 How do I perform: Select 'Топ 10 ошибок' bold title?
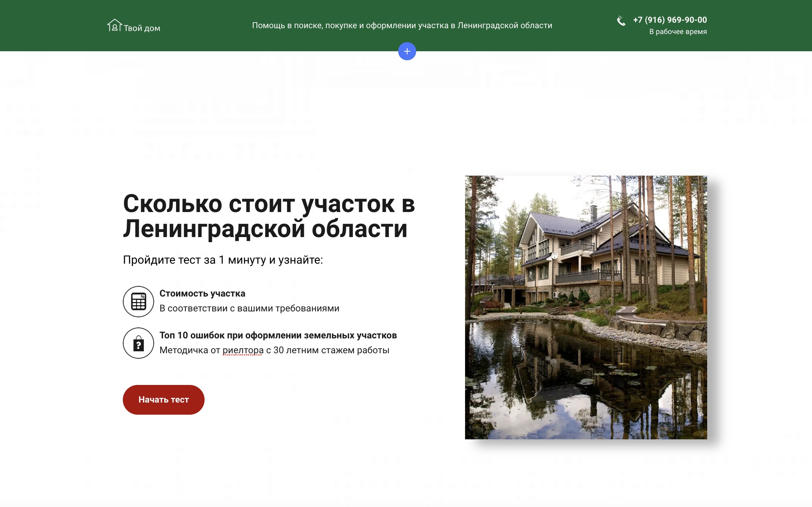coord(278,335)
